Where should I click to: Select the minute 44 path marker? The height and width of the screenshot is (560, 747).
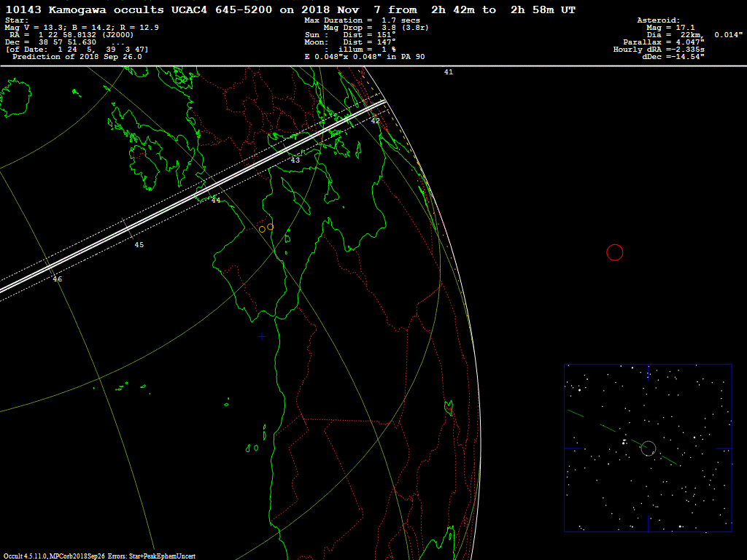pyautogui.click(x=216, y=200)
